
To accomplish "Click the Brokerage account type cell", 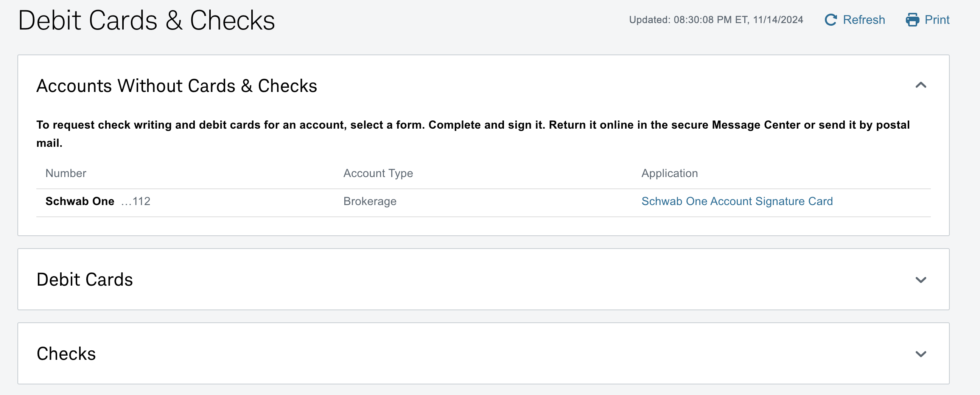I will click(370, 201).
